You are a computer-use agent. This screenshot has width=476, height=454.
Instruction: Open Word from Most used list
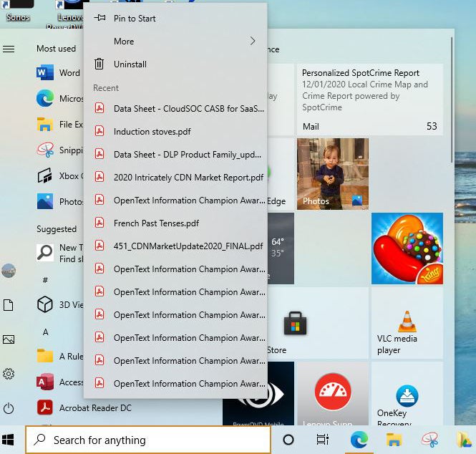point(58,72)
